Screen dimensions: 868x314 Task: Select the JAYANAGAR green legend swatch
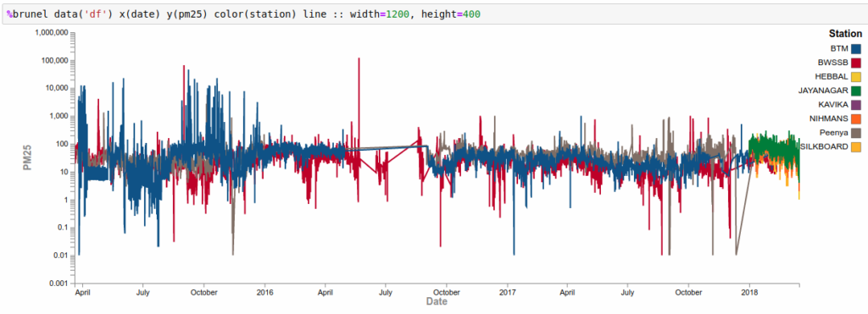point(856,91)
